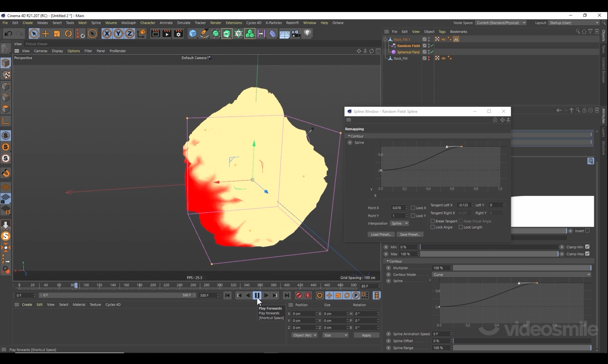Open Edit Render Settings icon
Viewport: 608px width, 364px height.
178,34
